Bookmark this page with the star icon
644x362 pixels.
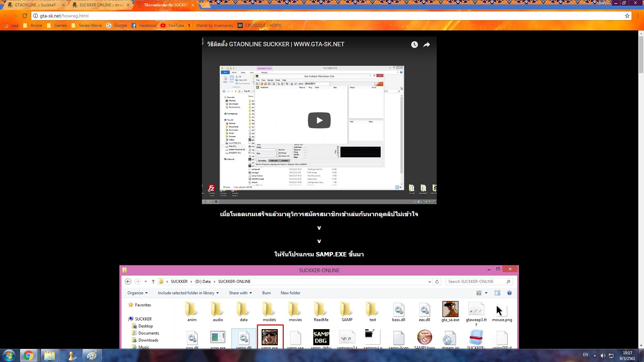[627, 16]
